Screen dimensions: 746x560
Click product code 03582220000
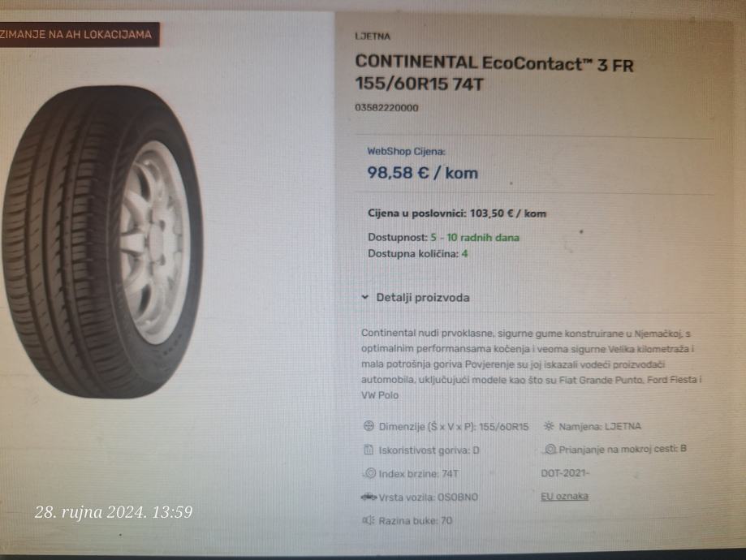[x=386, y=108]
